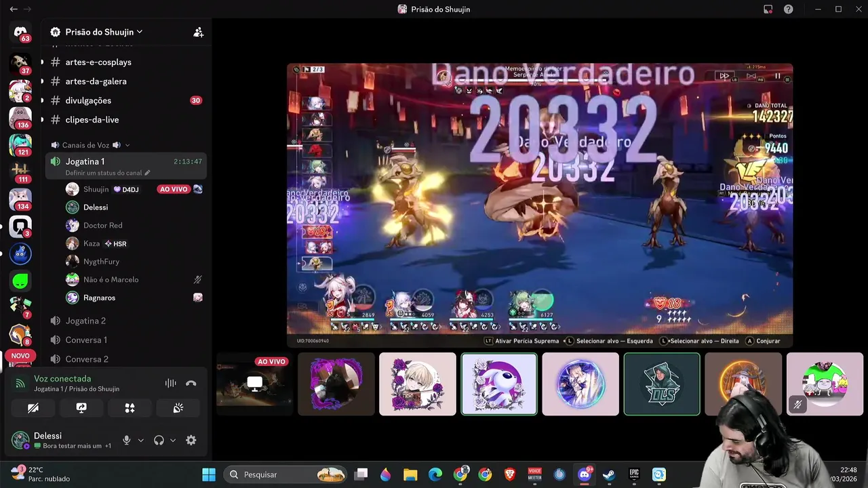Open server icon with 111 notification badge
The width and height of the screenshot is (868, 488).
click(20, 171)
